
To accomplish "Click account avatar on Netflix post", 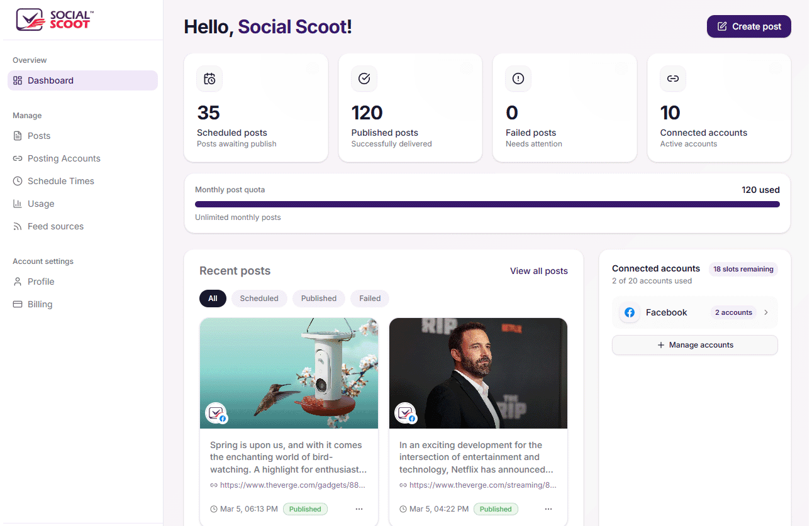I will point(405,413).
